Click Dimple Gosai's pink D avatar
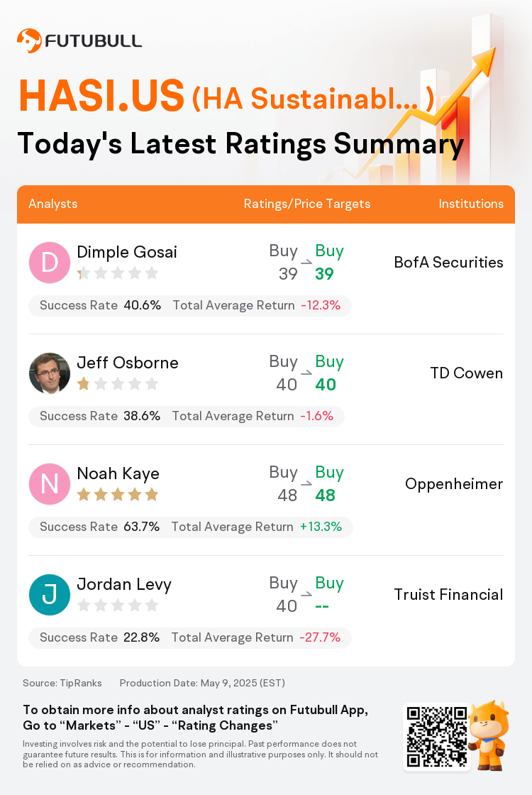 tap(49, 263)
